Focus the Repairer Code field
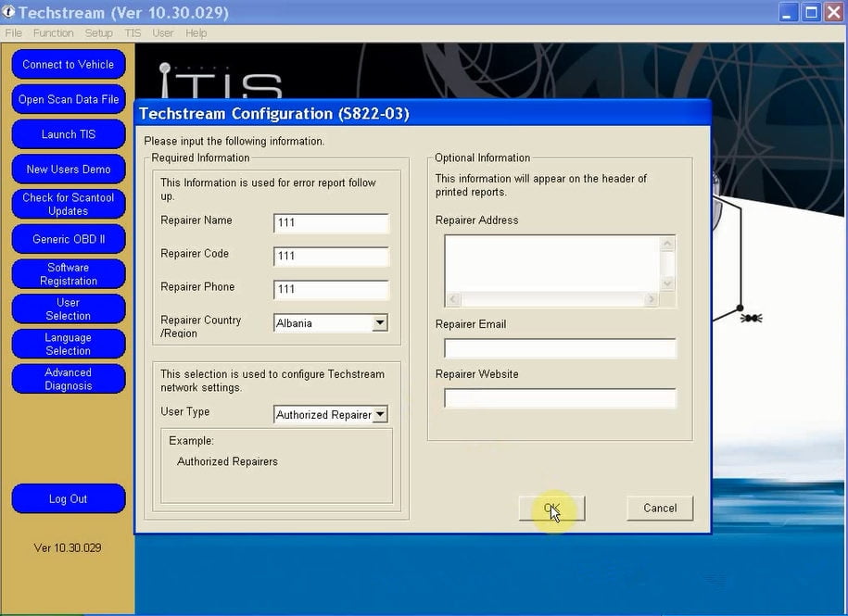The height and width of the screenshot is (616, 848). (331, 256)
